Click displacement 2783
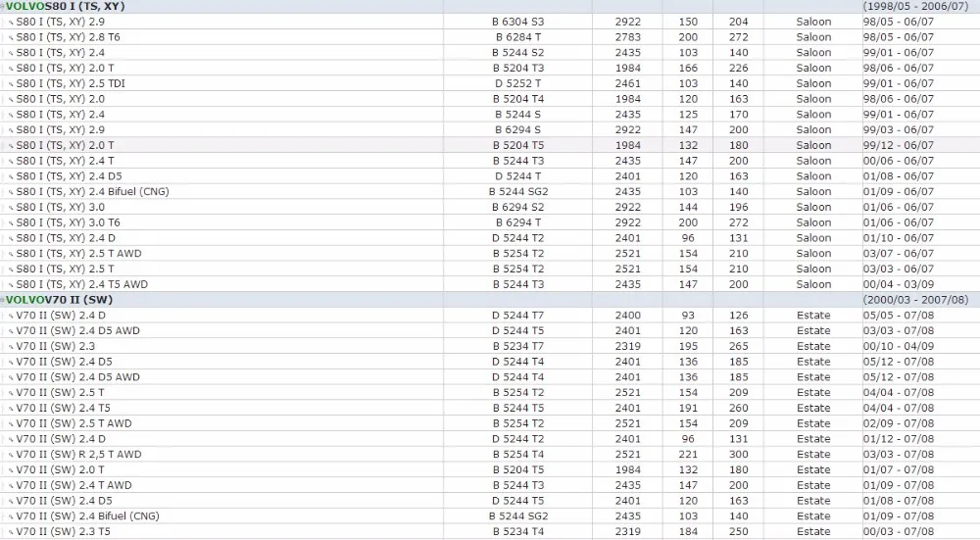980x540 pixels. coord(627,37)
